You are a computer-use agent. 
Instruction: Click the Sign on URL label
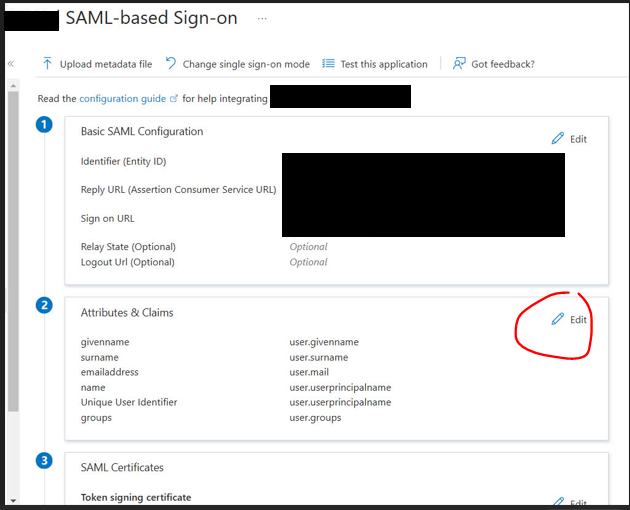(108, 219)
